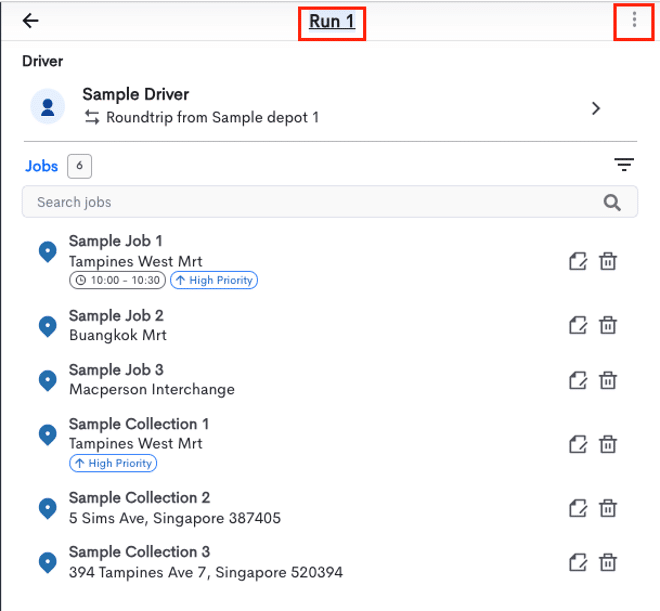The image size is (660, 611).
Task: Click High Priority tag on Sample Collection 1
Action: (113, 463)
